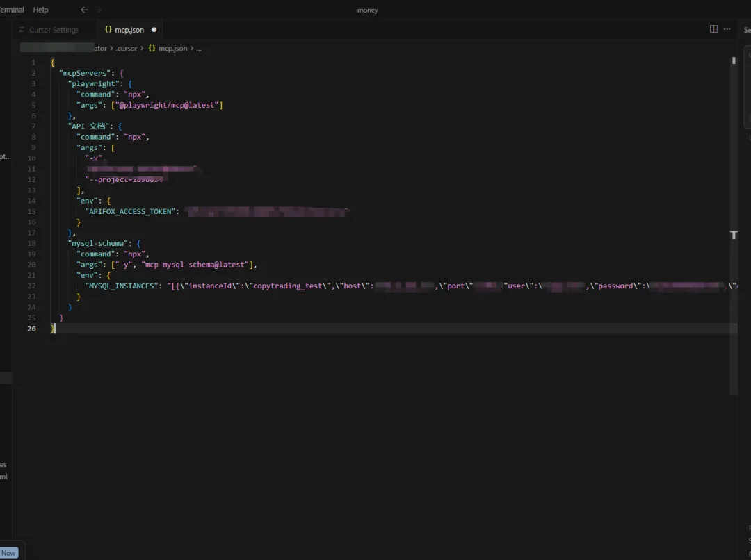Switch to the Cursor Settings tab

pyautogui.click(x=49, y=30)
